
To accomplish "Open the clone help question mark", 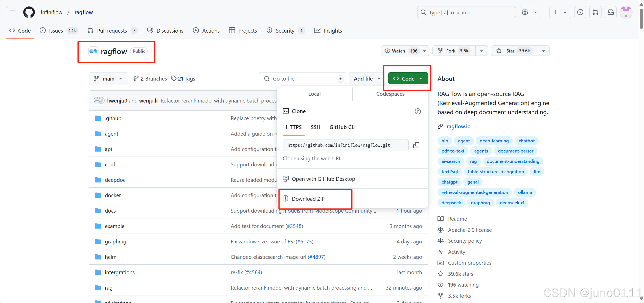I will 418,111.
